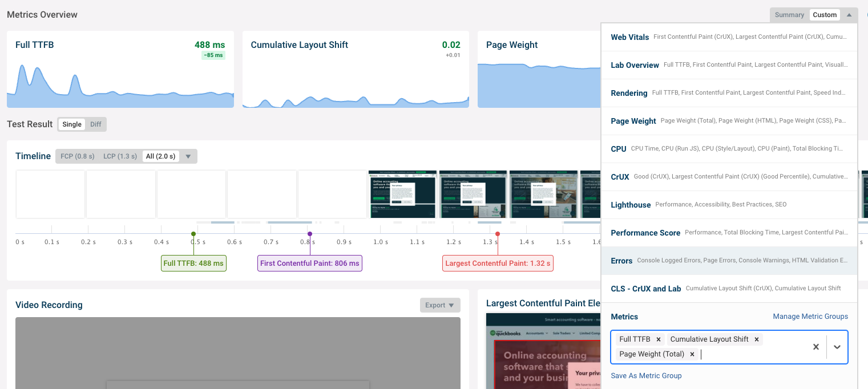
Task: Click the Metrics Overview heading
Action: pyautogui.click(x=42, y=14)
